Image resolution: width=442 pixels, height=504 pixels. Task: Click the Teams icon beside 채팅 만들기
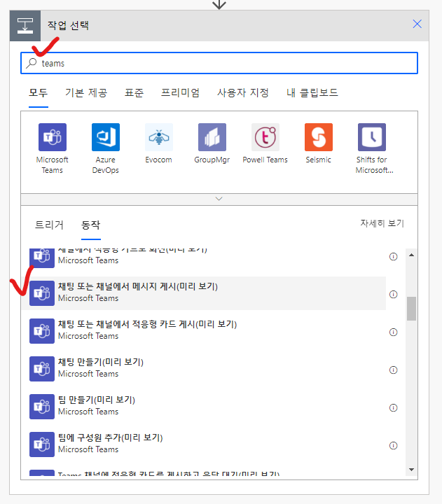[x=42, y=369]
